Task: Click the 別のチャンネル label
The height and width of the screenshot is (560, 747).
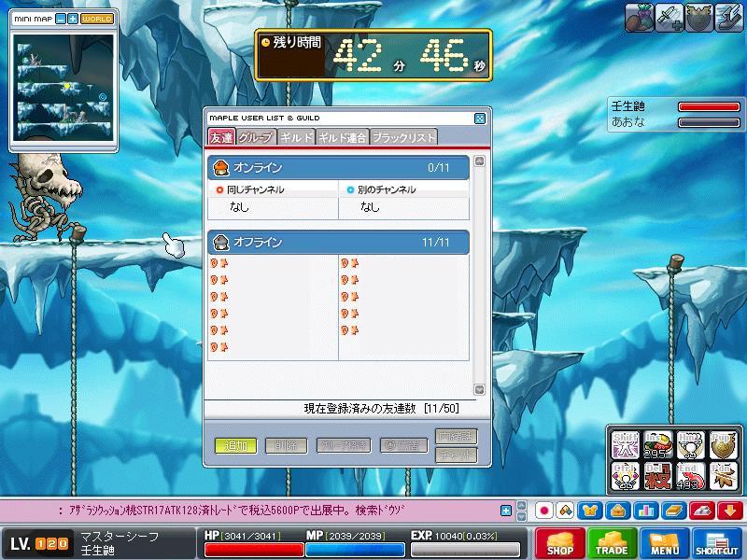Action: coord(387,189)
